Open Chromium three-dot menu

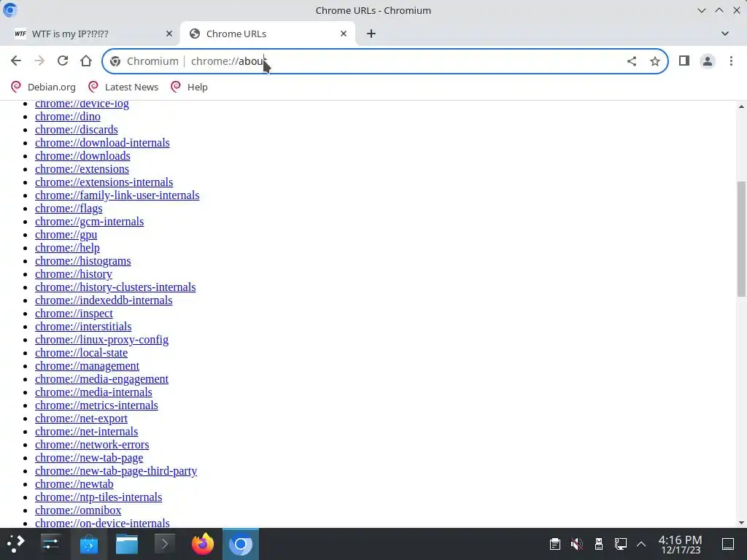[731, 61]
